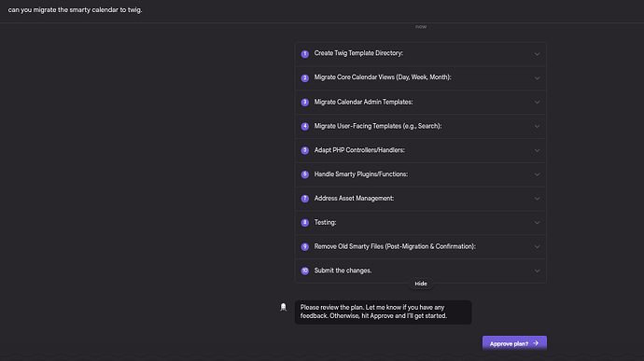Select 'Migrate User-Facing Templates' step text
This screenshot has width=644, height=361.
point(378,126)
